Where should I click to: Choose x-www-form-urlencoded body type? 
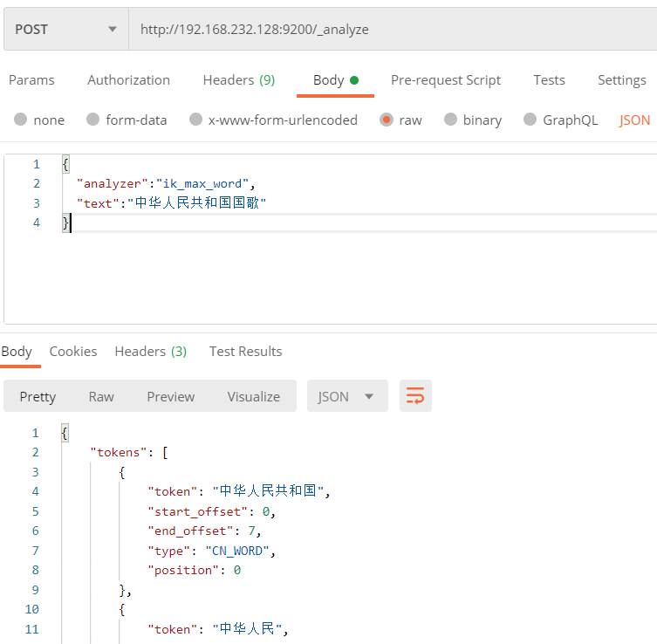pyautogui.click(x=195, y=120)
